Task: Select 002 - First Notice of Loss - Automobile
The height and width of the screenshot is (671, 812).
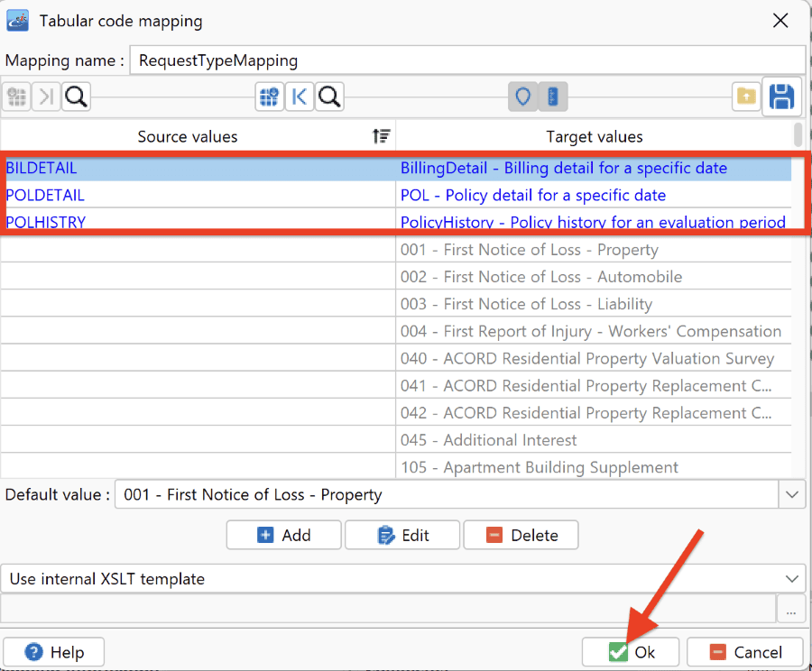Action: click(x=594, y=277)
